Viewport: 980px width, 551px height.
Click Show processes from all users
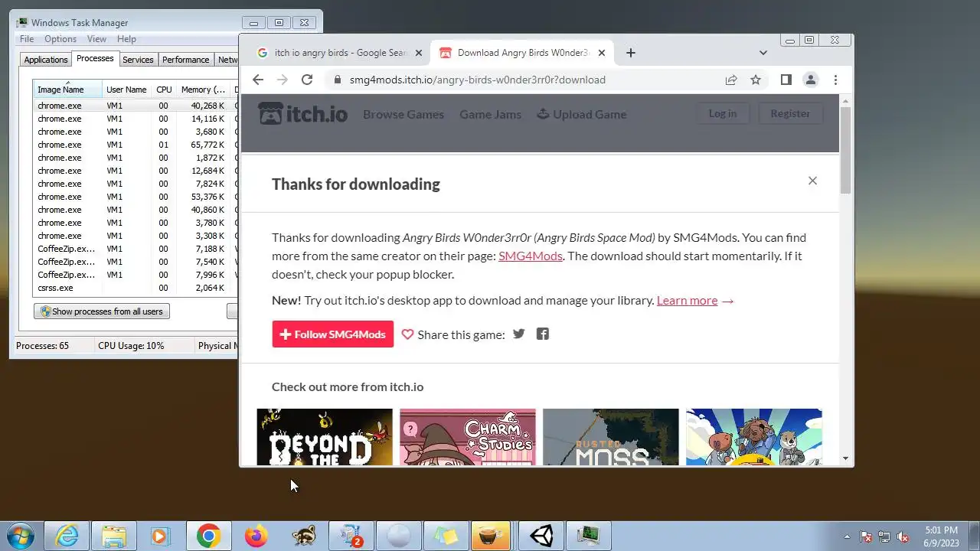click(x=102, y=311)
